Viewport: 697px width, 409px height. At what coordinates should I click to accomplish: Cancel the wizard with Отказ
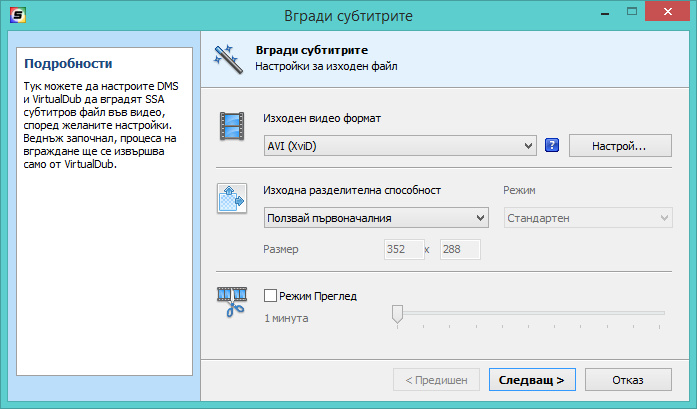click(627, 380)
